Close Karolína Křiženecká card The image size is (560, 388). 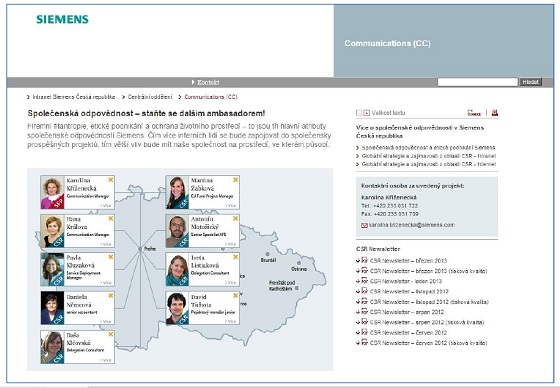[x=111, y=180]
